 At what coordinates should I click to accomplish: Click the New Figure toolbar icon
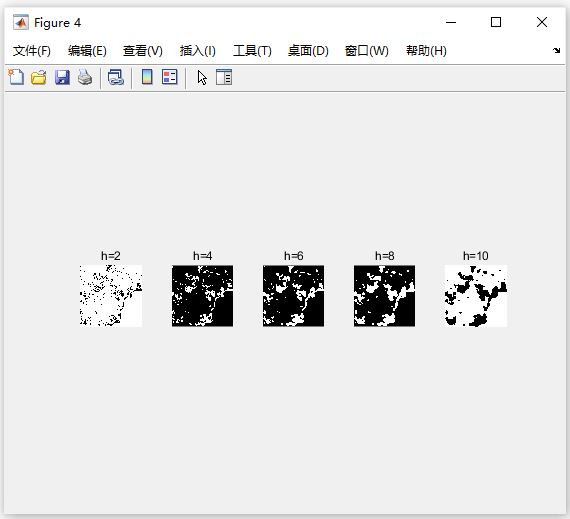(x=16, y=77)
